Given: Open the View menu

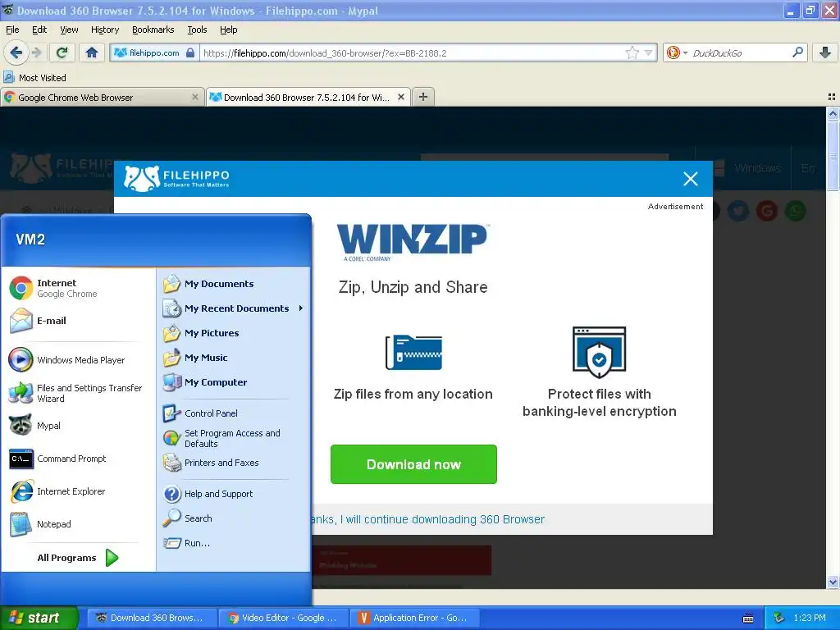Looking at the screenshot, I should tap(69, 30).
